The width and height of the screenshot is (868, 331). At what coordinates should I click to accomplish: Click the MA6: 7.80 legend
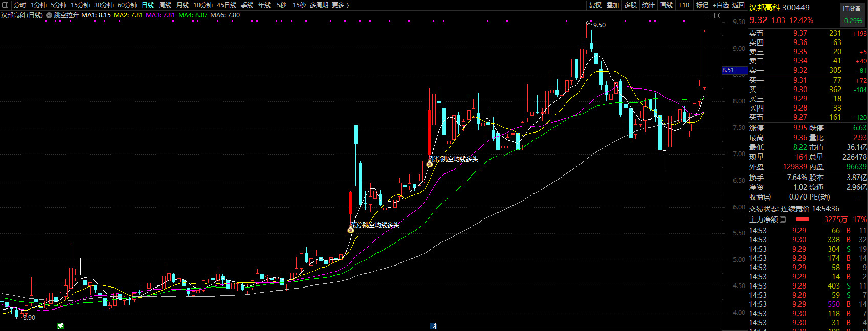[225, 15]
